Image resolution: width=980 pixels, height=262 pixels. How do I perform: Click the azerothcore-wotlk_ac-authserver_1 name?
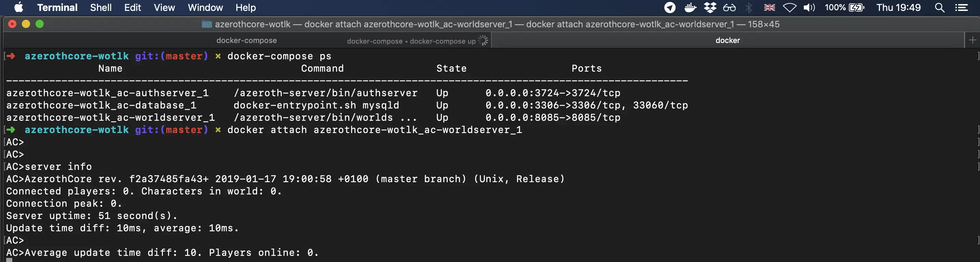(x=107, y=93)
